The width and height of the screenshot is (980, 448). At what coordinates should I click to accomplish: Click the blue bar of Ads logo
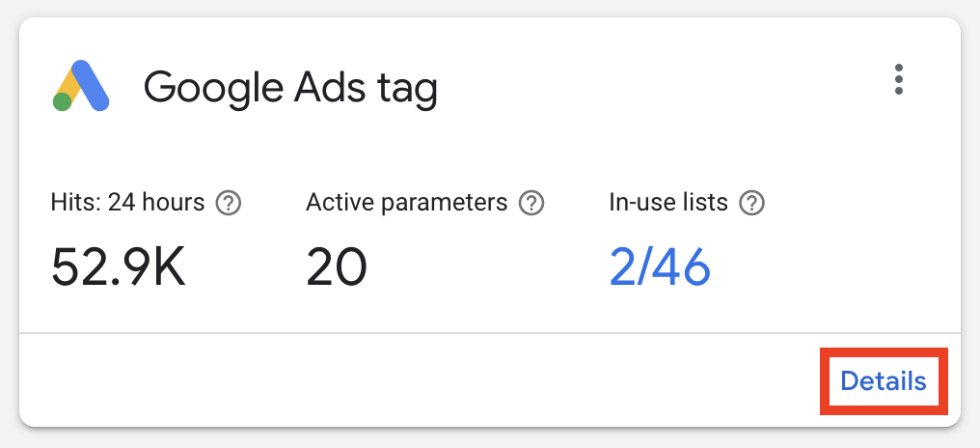click(92, 84)
